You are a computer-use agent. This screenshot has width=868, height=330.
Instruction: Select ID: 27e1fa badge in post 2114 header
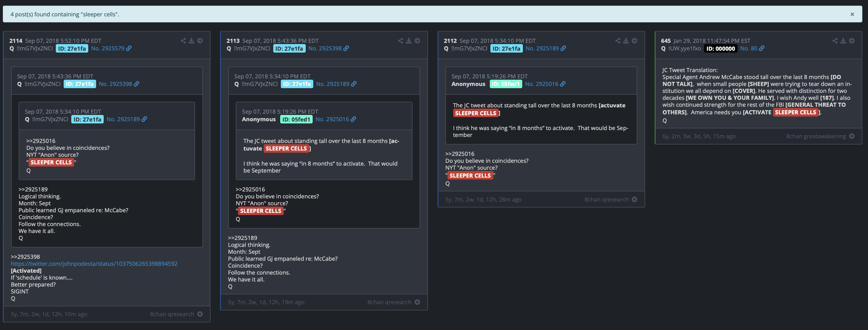coord(72,48)
